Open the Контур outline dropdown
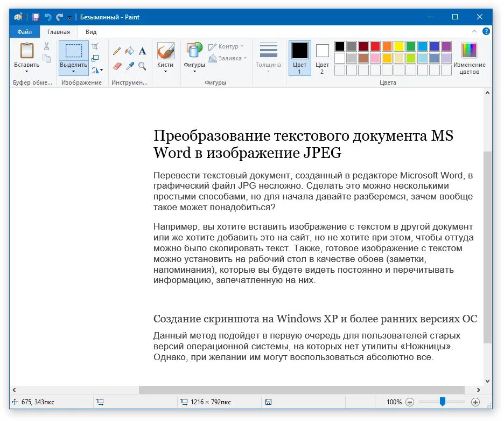504x421 pixels. pyautogui.click(x=226, y=47)
